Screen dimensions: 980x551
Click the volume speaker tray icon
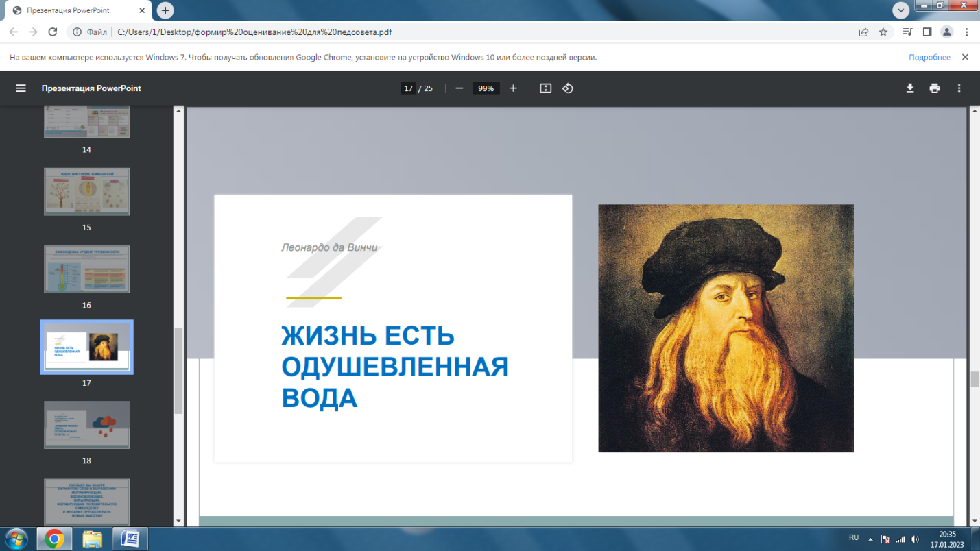click(x=915, y=539)
